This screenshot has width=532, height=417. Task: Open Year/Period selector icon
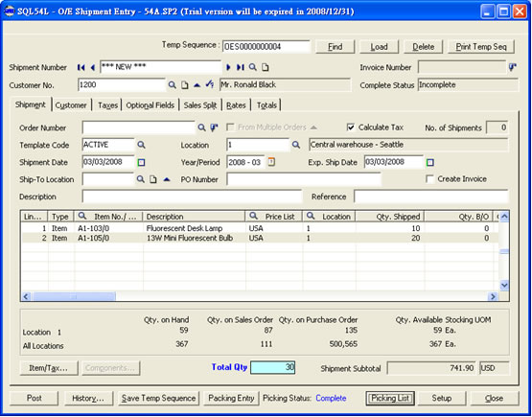[271, 162]
